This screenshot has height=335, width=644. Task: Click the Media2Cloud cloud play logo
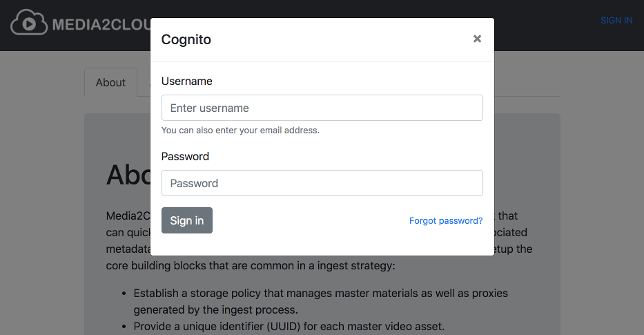29,22
